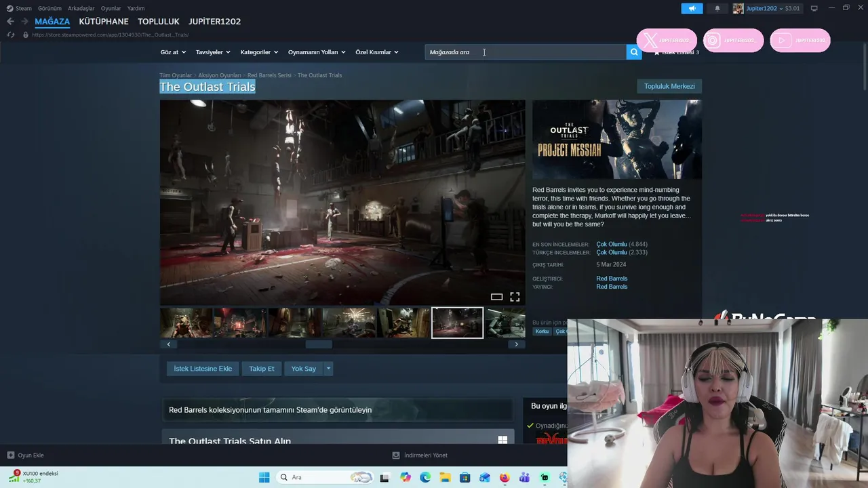This screenshot has height=488, width=868.
Task: Open publisher Red Barrels link under Yayıncı
Action: click(x=612, y=287)
